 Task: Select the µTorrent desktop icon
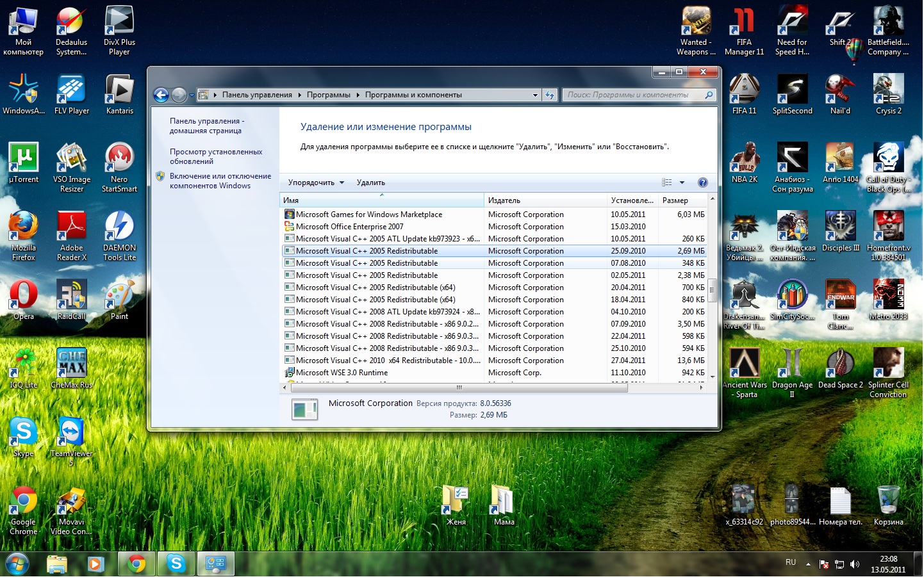click(x=24, y=163)
